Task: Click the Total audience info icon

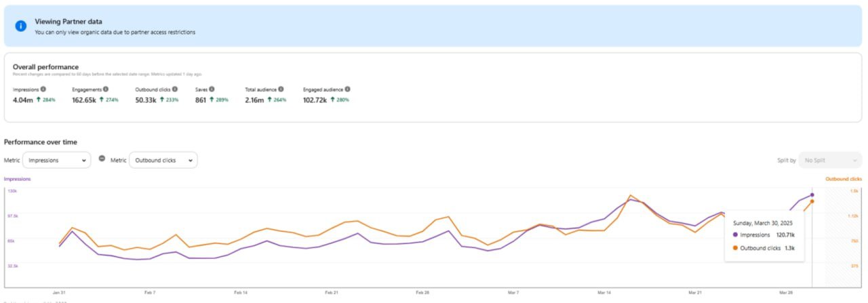Action: pyautogui.click(x=281, y=89)
